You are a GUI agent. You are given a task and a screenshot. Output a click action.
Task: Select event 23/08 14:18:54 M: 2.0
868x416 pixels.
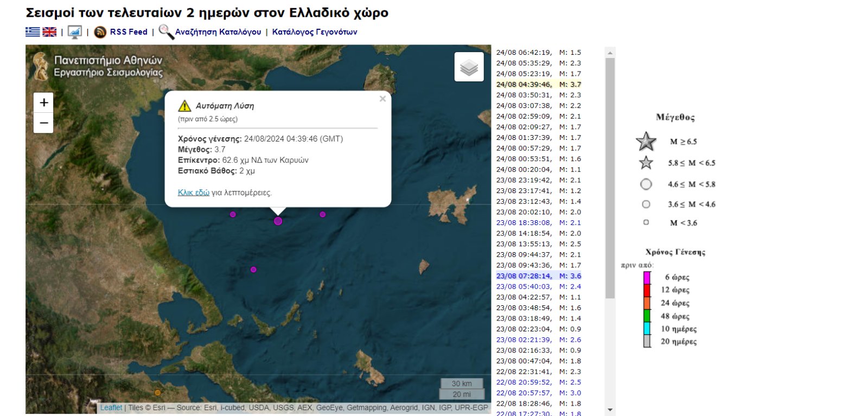[x=539, y=233]
